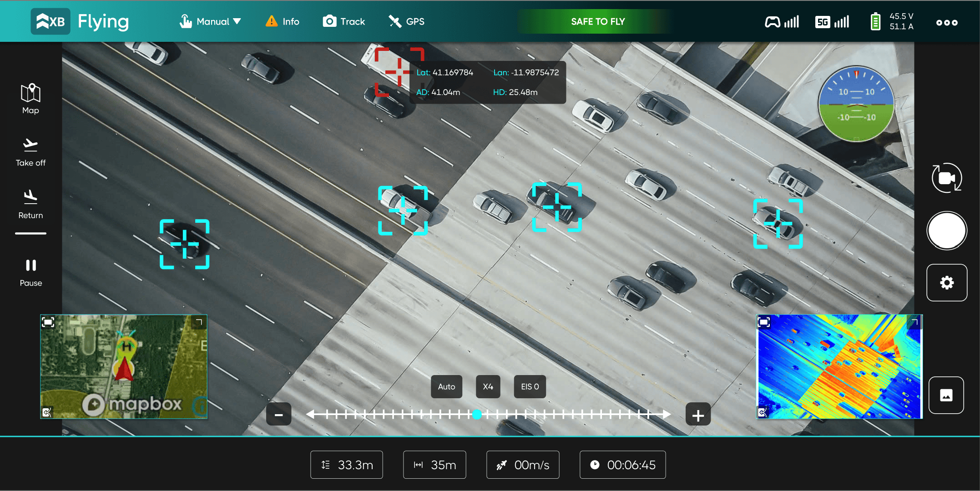Toggle the Auto focus mode button
Screen dimensions: 980x491
pos(446,386)
